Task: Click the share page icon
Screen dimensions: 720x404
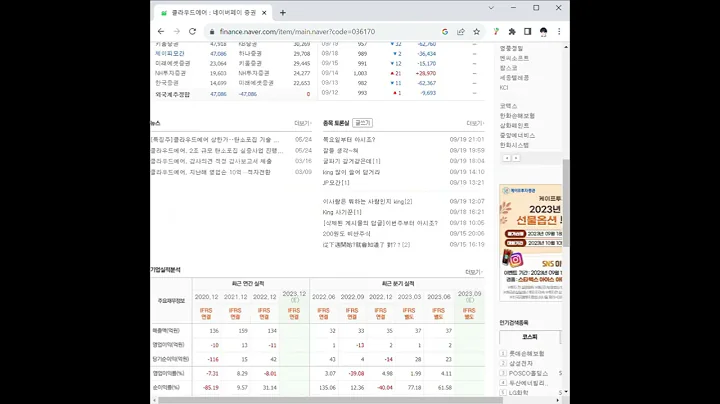Action: [x=461, y=32]
